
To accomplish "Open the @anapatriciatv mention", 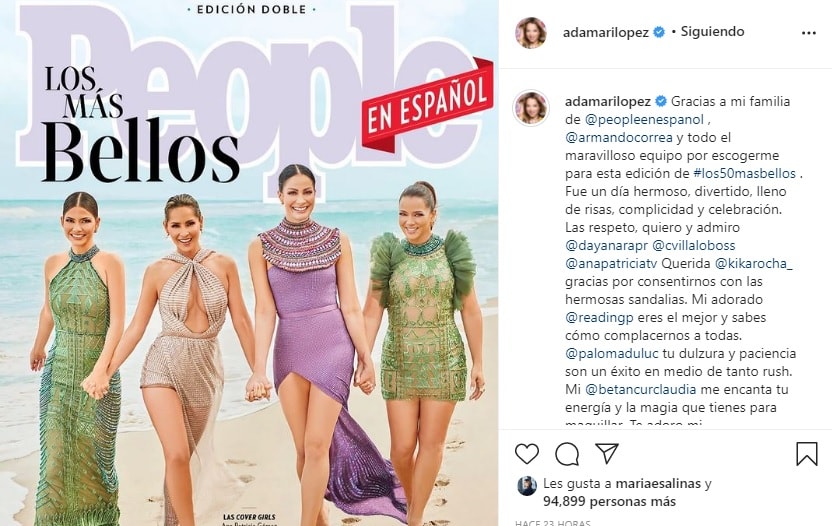I will 611,264.
